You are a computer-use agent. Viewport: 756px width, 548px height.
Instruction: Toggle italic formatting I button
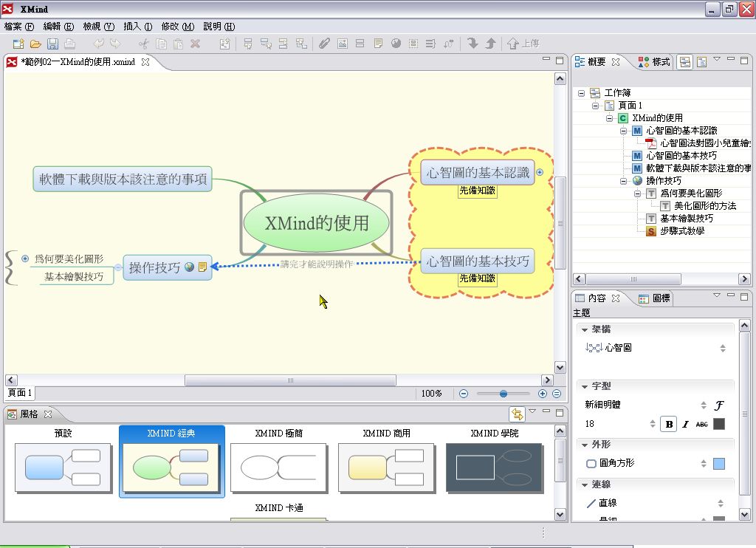[685, 424]
